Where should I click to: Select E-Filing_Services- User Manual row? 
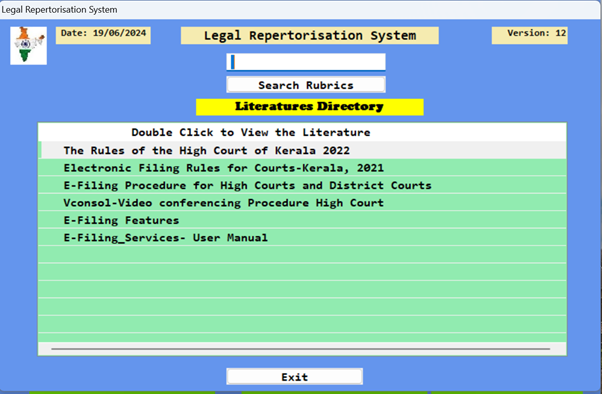pyautogui.click(x=302, y=237)
